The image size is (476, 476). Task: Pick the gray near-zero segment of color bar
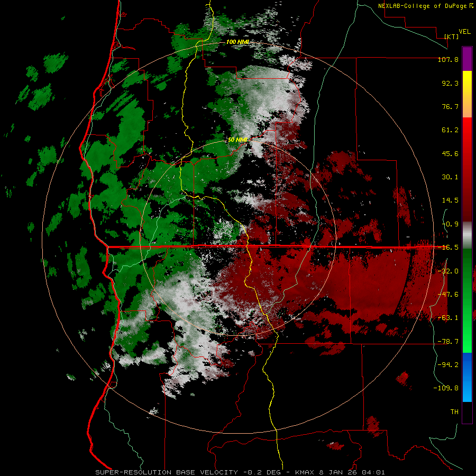point(467,235)
